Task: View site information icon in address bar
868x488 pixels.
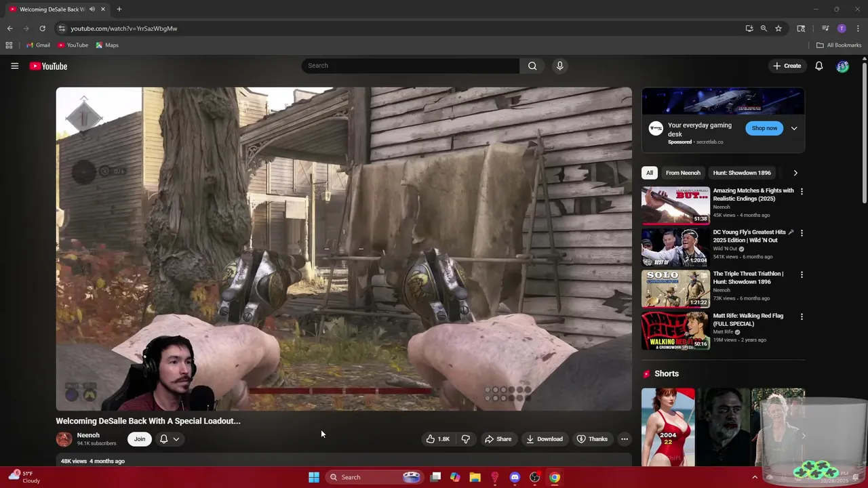Action: pyautogui.click(x=61, y=28)
